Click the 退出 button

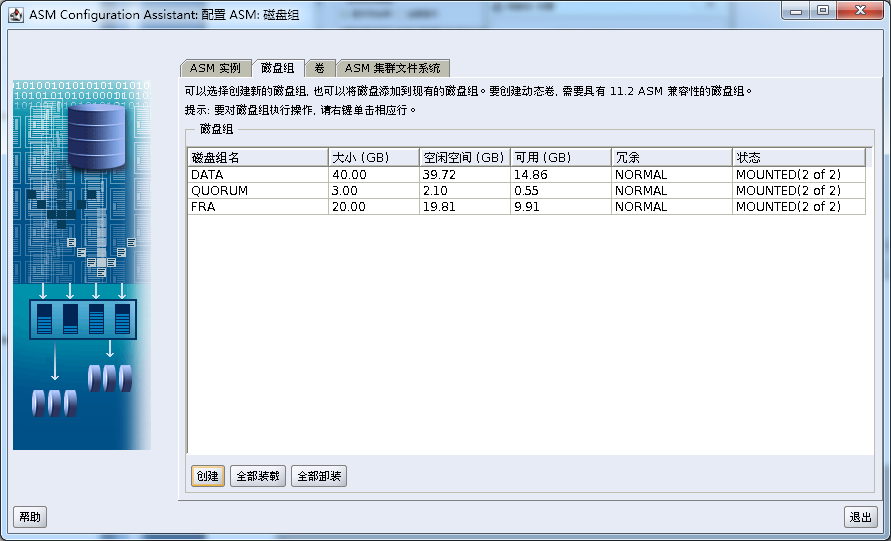point(860,517)
